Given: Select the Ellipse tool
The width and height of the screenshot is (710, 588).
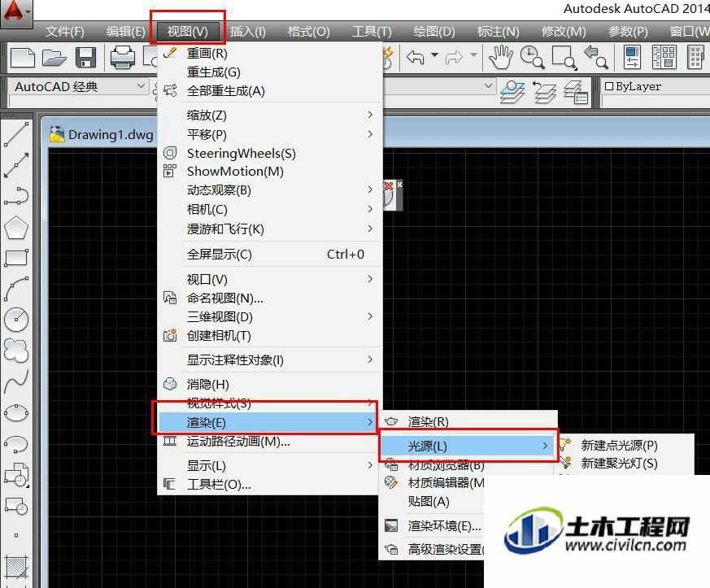Looking at the screenshot, I should coord(16,413).
